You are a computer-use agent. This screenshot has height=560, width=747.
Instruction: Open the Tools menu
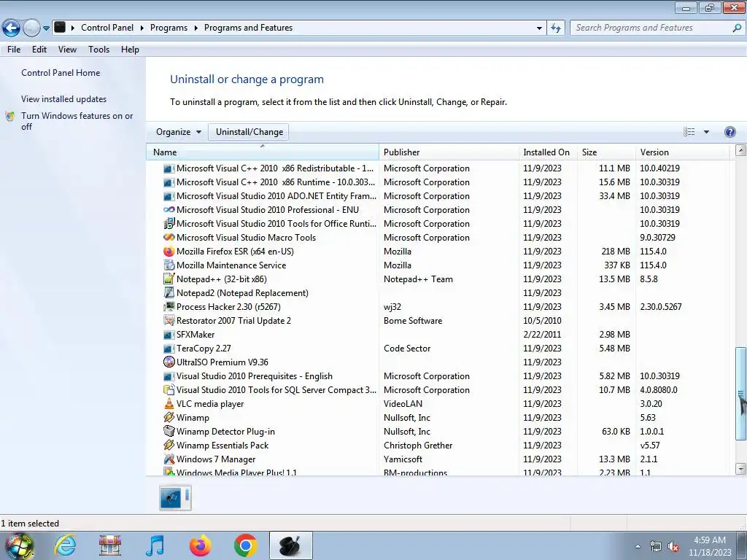98,50
